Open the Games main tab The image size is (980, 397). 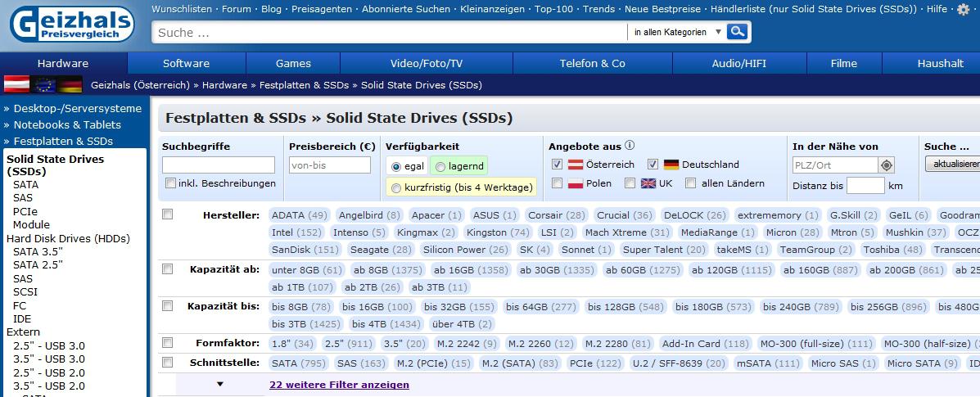pyautogui.click(x=293, y=63)
